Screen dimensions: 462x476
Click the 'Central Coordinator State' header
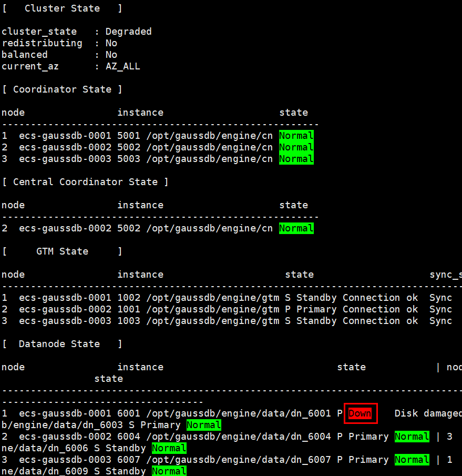(85, 182)
